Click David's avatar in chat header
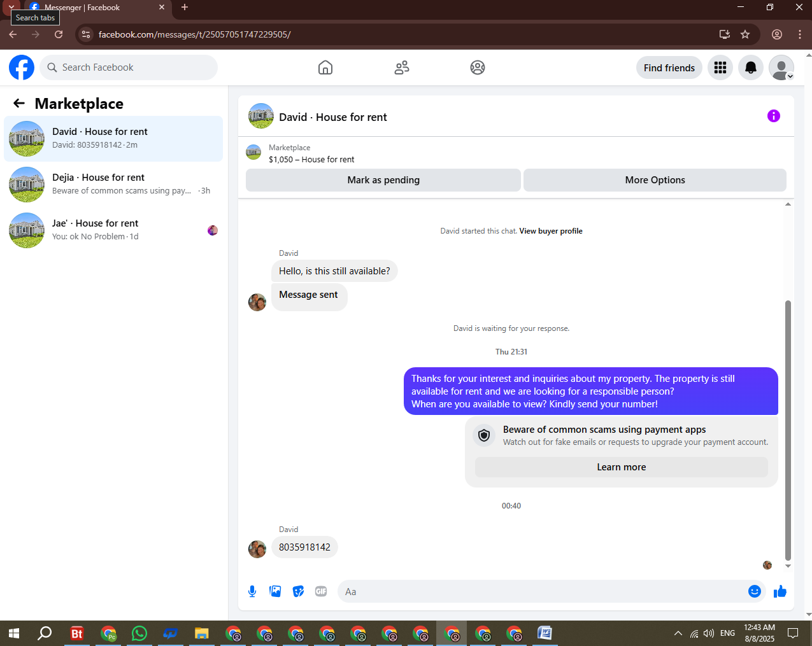 pyautogui.click(x=261, y=116)
